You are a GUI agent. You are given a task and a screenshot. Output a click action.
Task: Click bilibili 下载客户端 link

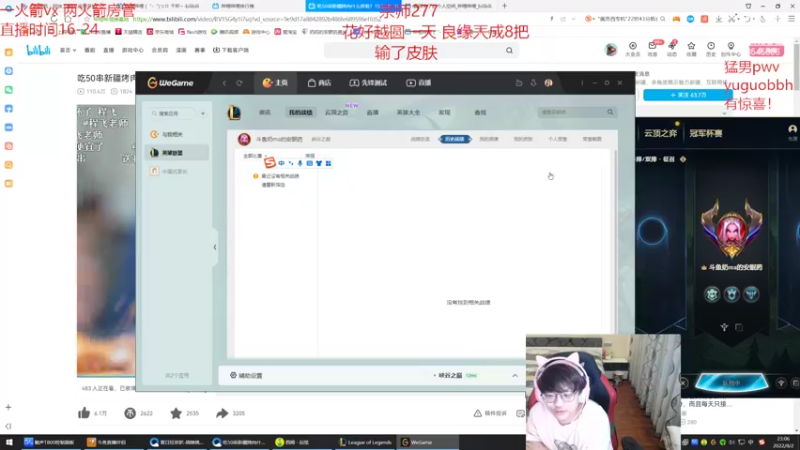(231, 50)
